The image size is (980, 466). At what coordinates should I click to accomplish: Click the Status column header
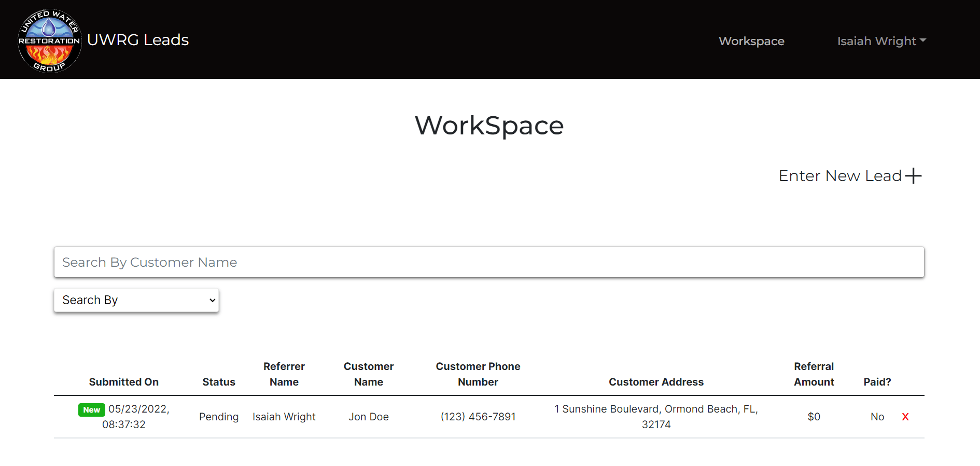[x=218, y=382]
